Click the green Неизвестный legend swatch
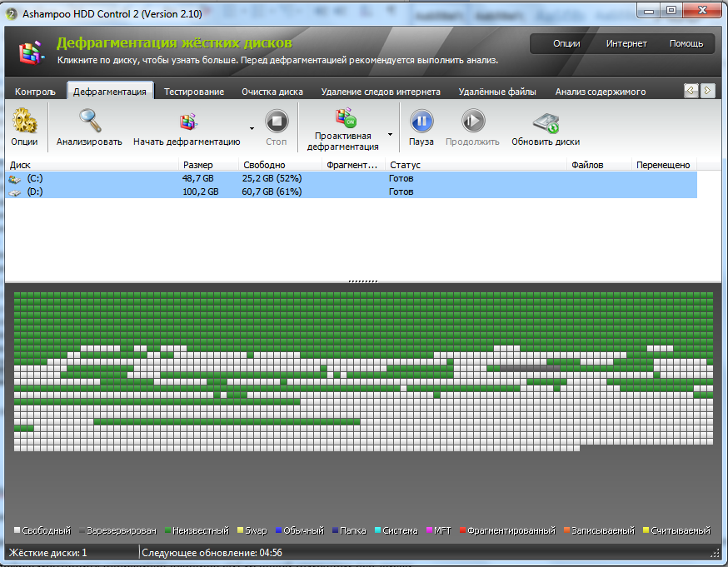 [x=168, y=530]
